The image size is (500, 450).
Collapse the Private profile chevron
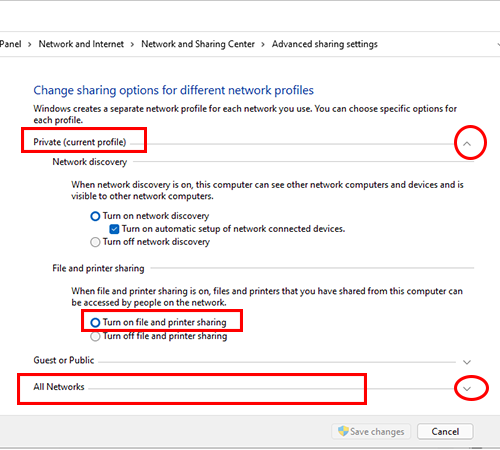pos(467,144)
